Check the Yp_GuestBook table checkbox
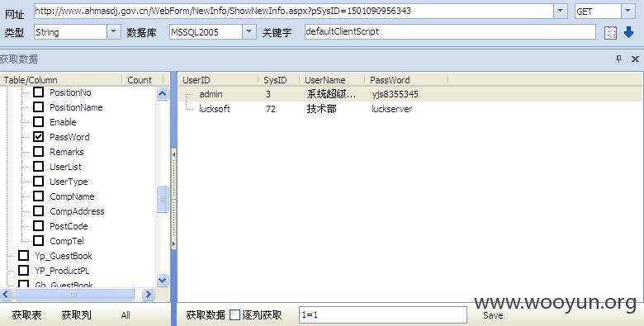 (x=23, y=255)
